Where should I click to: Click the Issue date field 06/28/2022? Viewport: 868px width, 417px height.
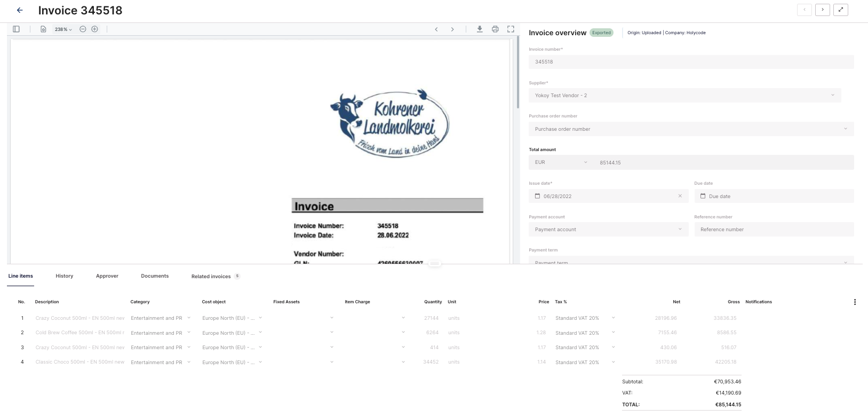609,196
